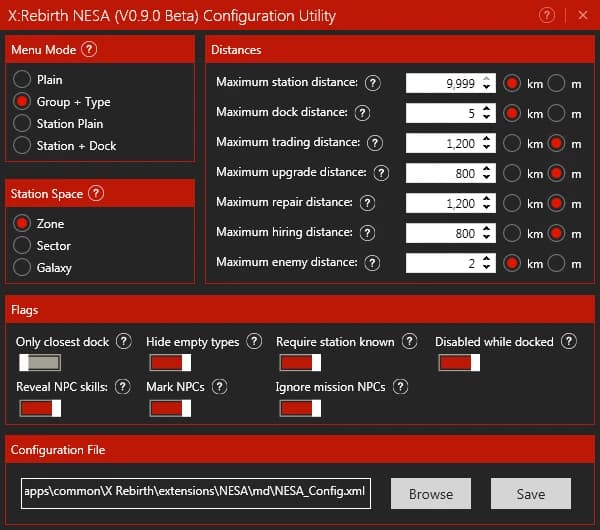Open help for Require station known
This screenshot has width=600, height=530.
pos(409,341)
